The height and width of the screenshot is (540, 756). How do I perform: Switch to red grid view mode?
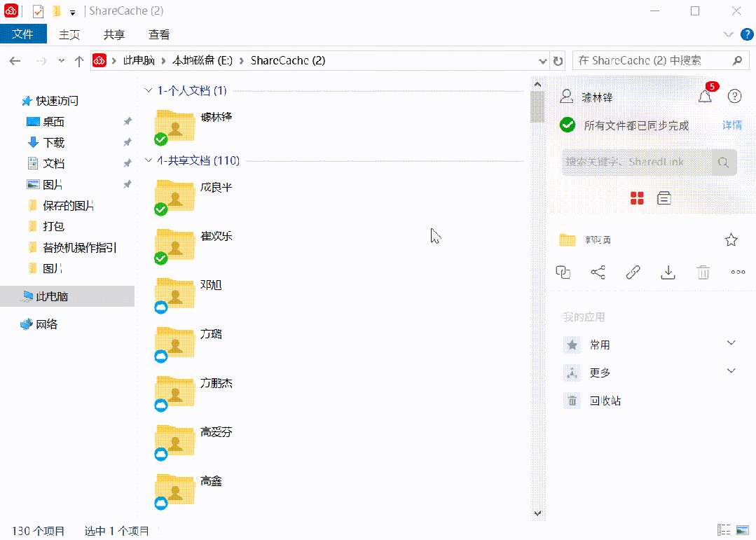pos(636,198)
